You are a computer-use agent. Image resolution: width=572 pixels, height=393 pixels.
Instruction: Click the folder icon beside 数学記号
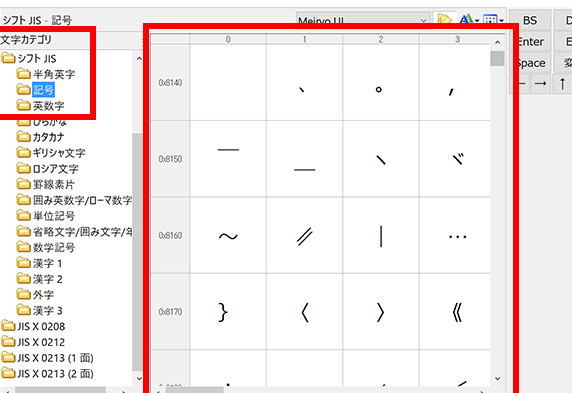[24, 247]
